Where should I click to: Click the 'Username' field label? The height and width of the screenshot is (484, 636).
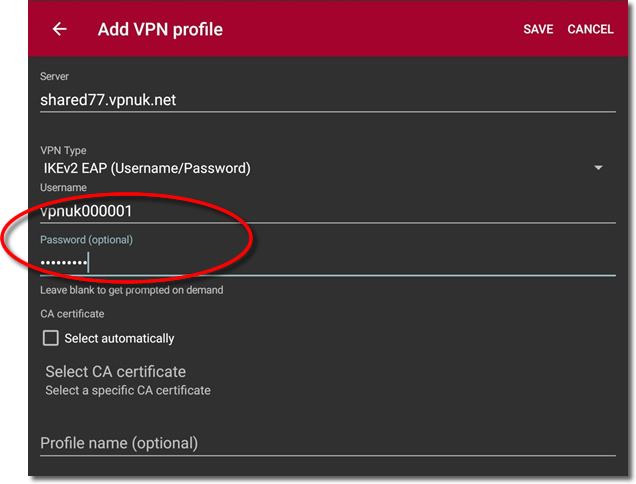point(63,187)
